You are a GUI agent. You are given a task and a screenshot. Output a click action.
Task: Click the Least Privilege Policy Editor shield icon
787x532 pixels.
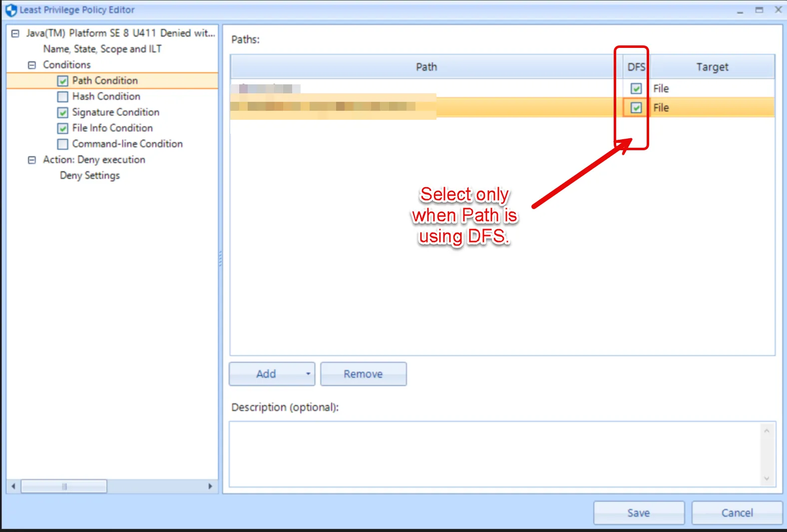coord(11,10)
